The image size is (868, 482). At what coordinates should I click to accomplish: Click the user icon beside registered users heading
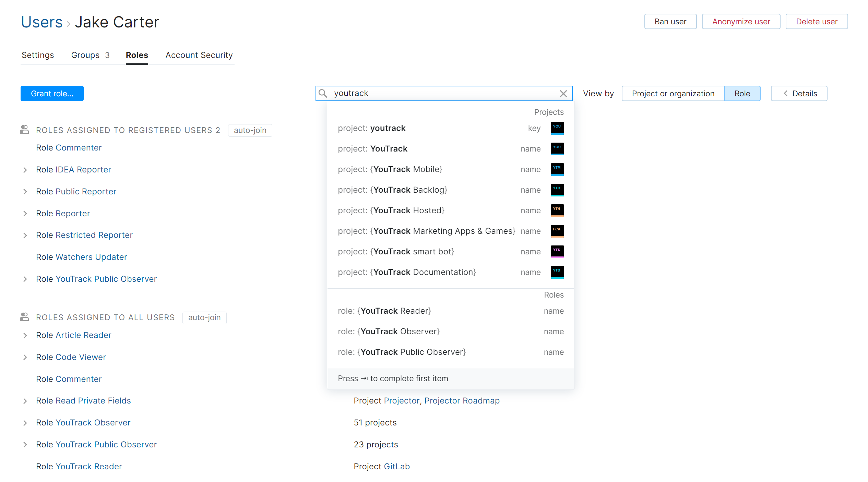[x=24, y=130]
